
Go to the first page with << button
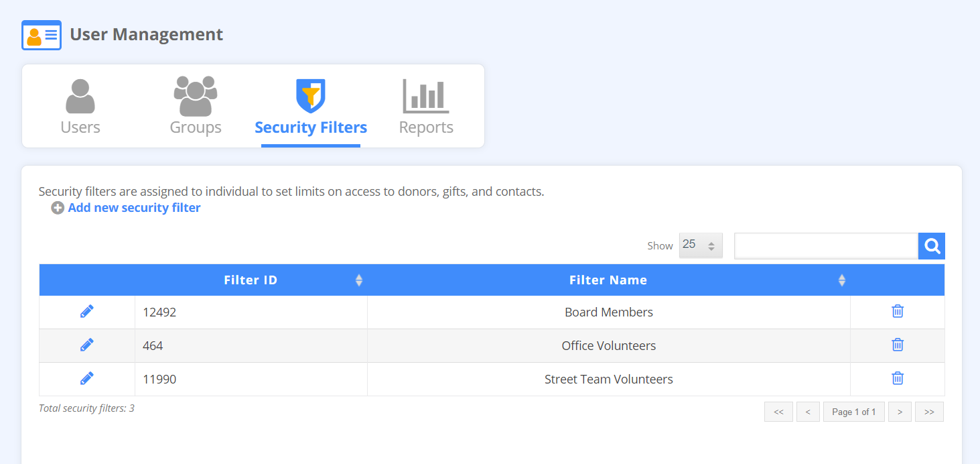coord(778,412)
